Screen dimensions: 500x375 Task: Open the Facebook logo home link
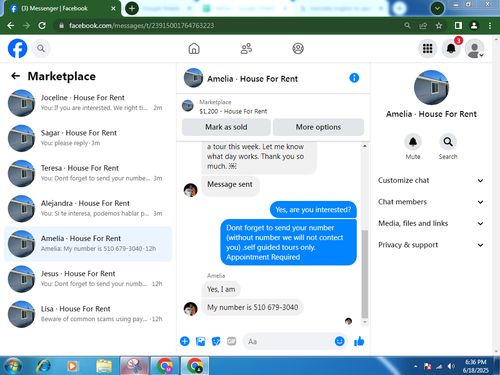(17, 49)
